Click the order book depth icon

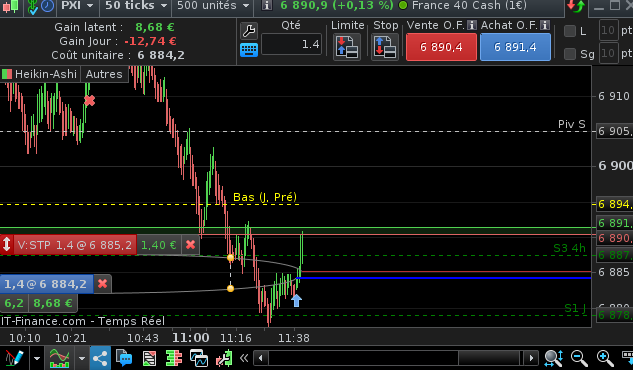[174, 358]
